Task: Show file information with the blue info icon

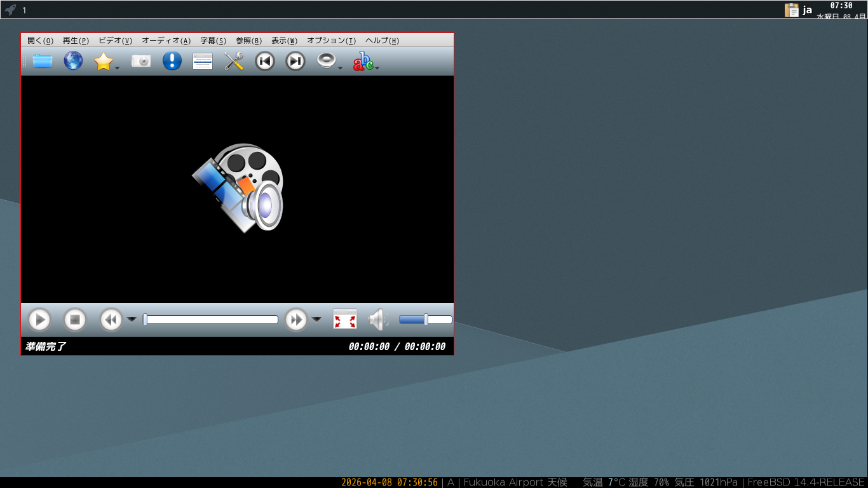Action: point(172,61)
